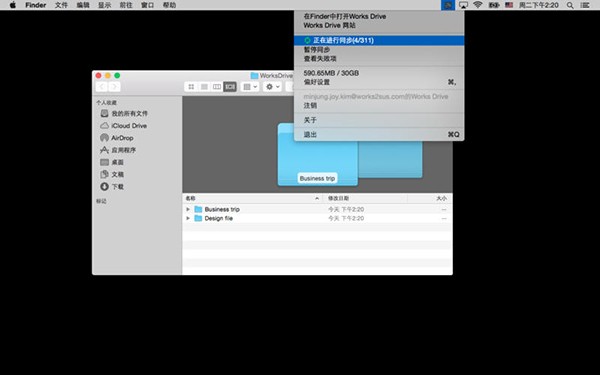
Task: Click the Business trip row's modified date
Action: 346,209
